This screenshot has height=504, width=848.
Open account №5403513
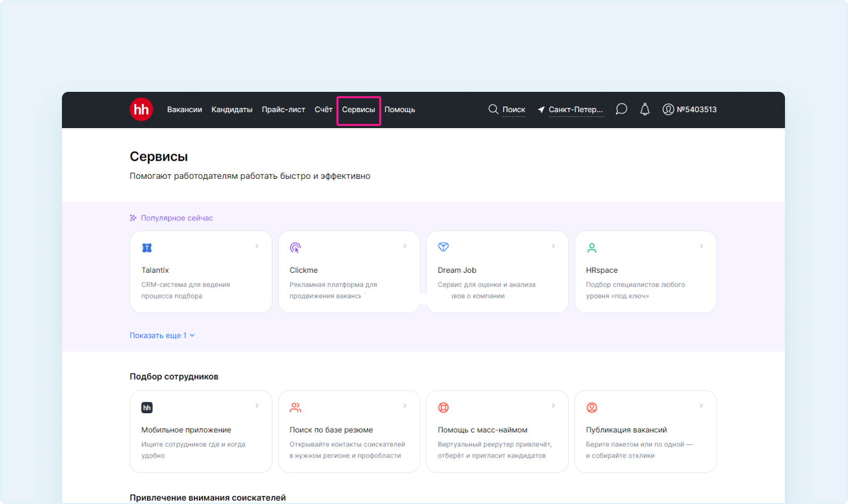pyautogui.click(x=697, y=109)
